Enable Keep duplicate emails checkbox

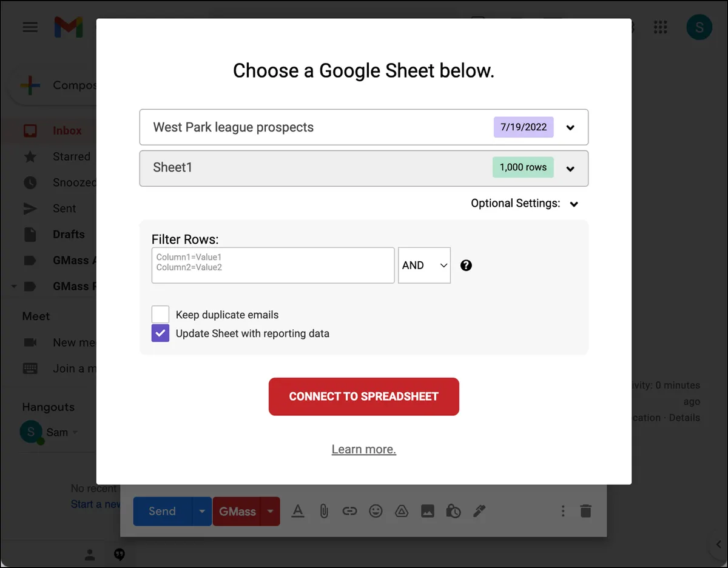click(x=160, y=315)
